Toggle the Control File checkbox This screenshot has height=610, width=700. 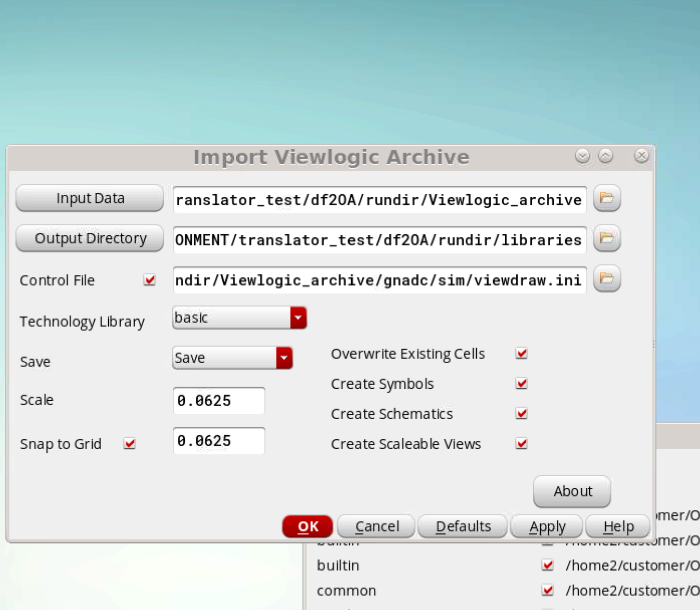point(150,280)
